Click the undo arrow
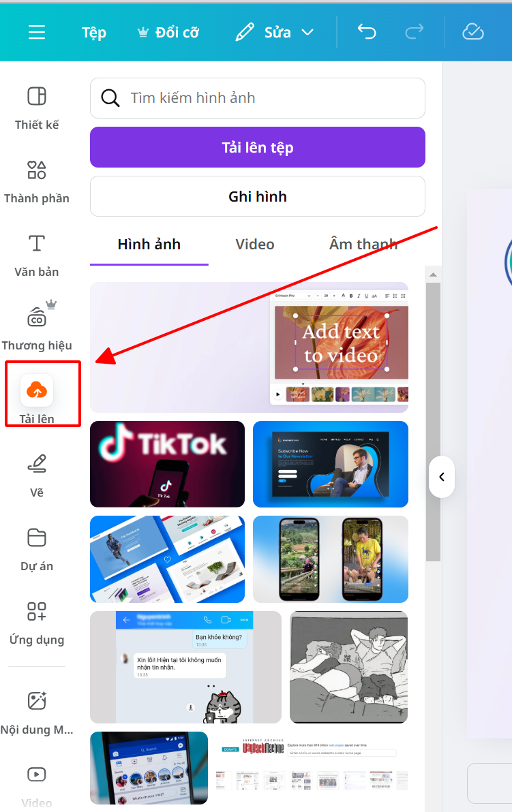Image resolution: width=512 pixels, height=812 pixels. (367, 32)
